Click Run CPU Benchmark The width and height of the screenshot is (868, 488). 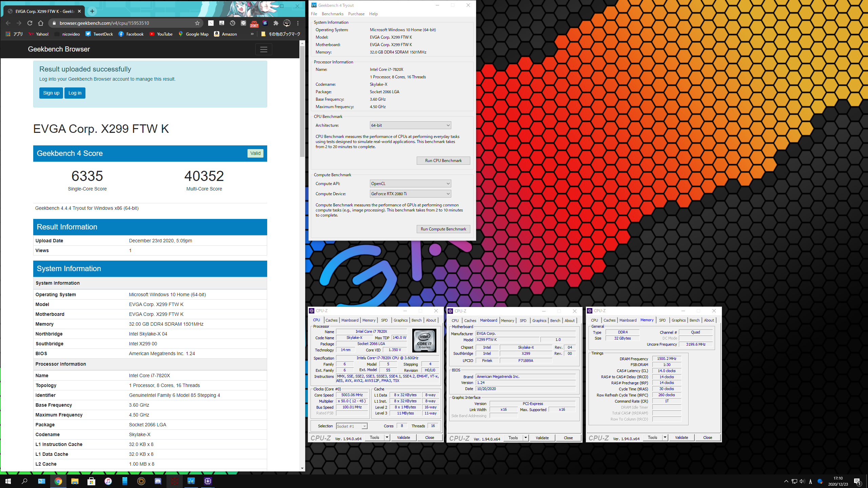pyautogui.click(x=443, y=161)
